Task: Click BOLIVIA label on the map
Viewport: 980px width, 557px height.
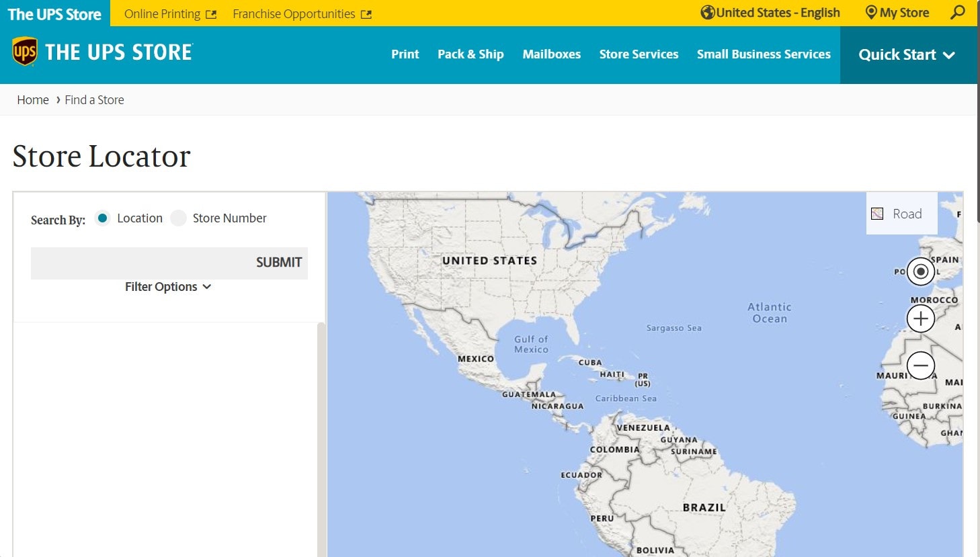Action: coord(655,550)
